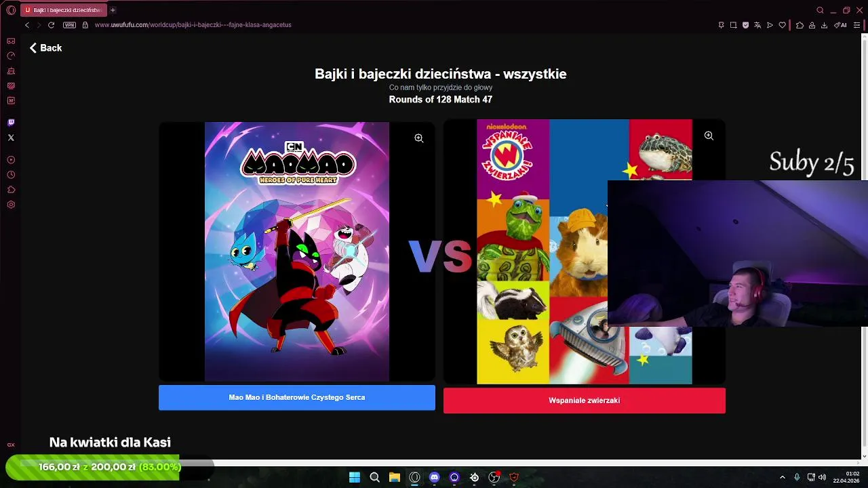
Task: Open File Explorer from the taskbar
Action: [395, 477]
